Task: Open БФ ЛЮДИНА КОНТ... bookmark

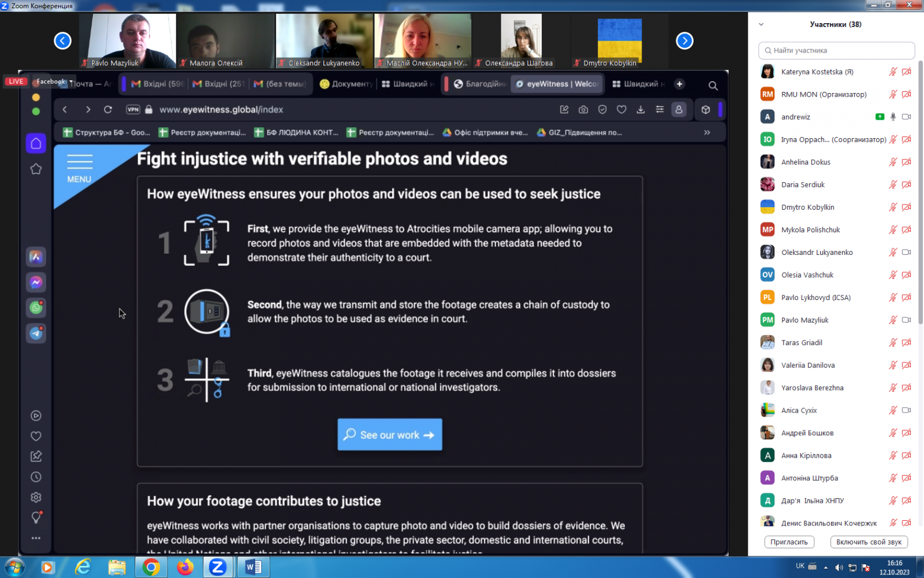Action: [296, 132]
